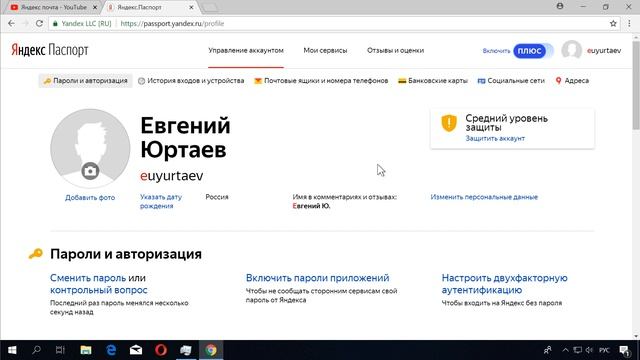Go to Банковские карты section
Screen dimensions: 640x360
[x=433, y=81]
